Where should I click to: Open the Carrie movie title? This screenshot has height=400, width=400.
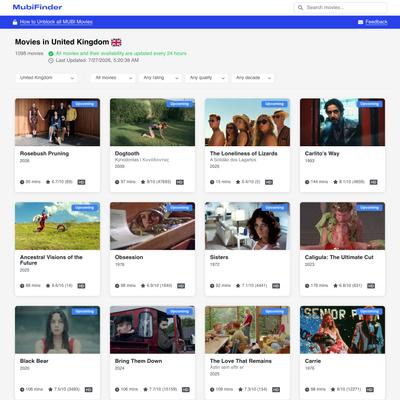[x=313, y=361]
